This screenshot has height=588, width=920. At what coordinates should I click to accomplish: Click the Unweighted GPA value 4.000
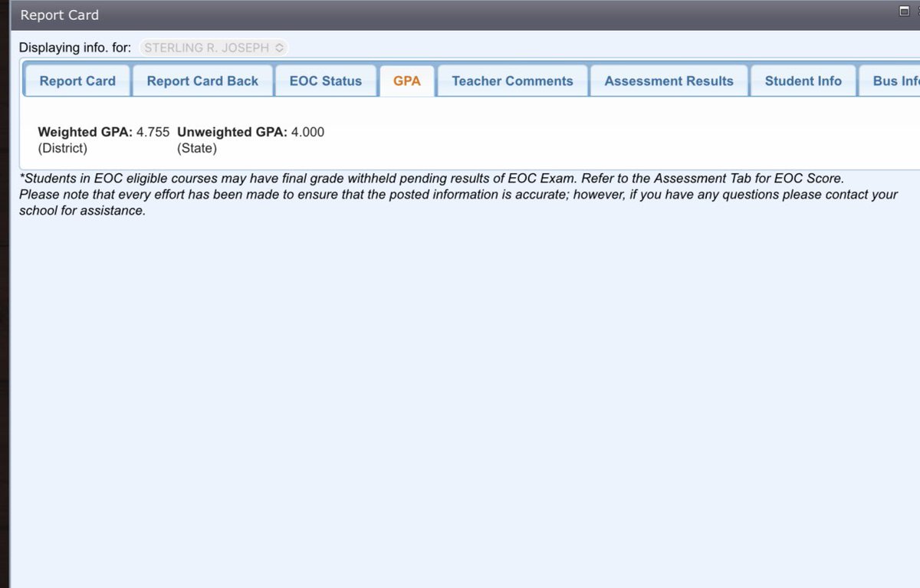point(307,132)
